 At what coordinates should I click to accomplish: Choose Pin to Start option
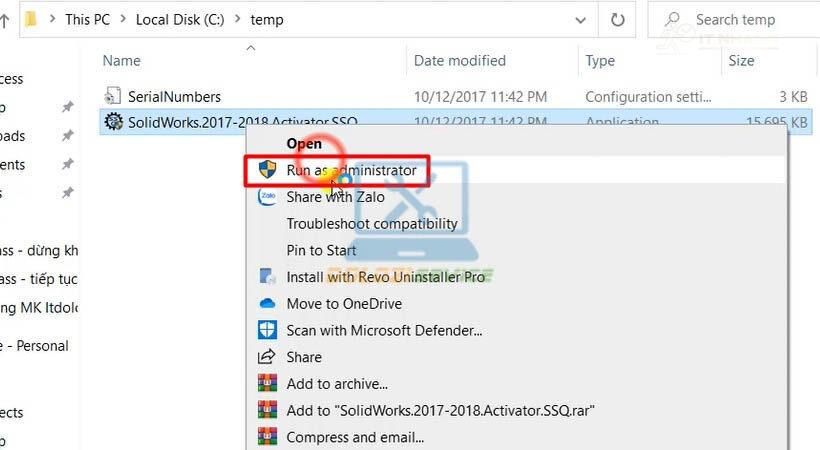[x=321, y=250]
